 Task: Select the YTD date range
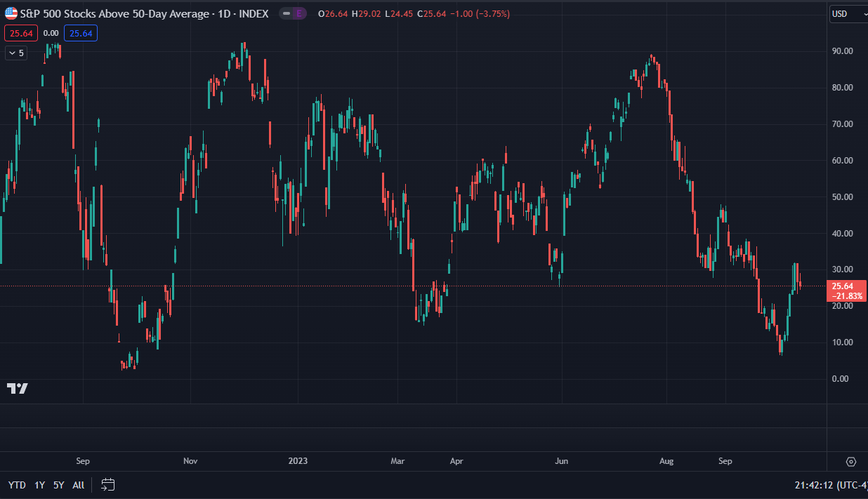[x=17, y=484]
